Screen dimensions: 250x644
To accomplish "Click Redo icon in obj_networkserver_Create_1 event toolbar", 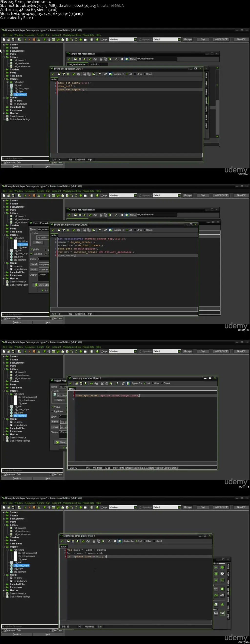I will [79, 230].
